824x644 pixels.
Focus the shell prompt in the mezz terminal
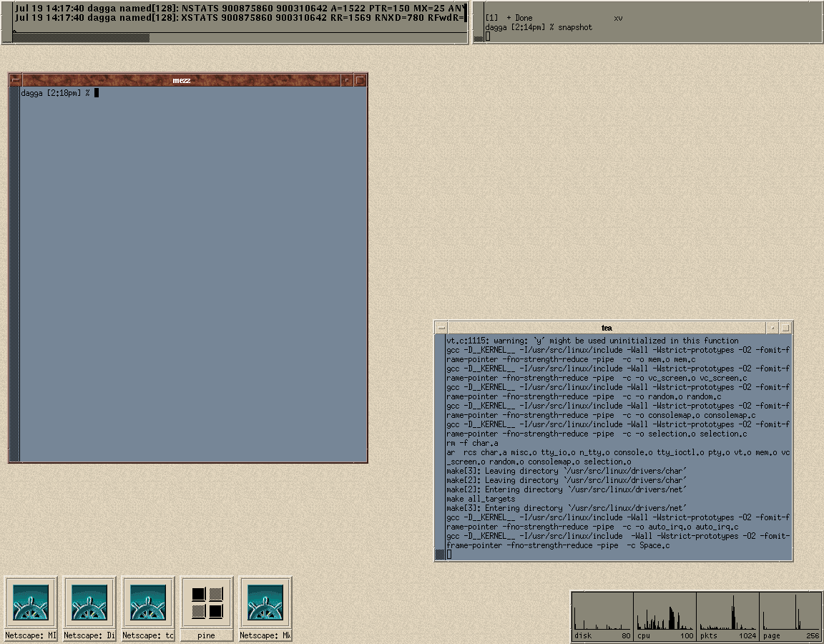pos(98,92)
